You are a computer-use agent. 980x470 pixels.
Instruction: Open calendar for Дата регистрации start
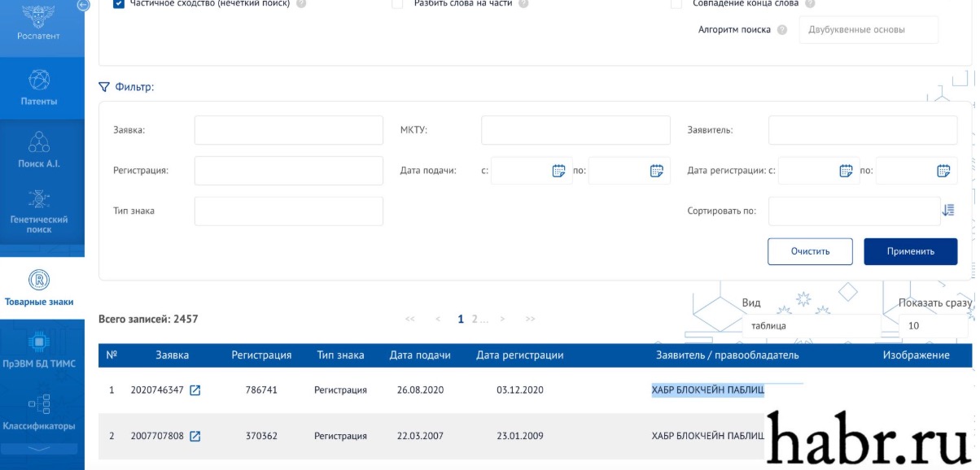point(846,171)
